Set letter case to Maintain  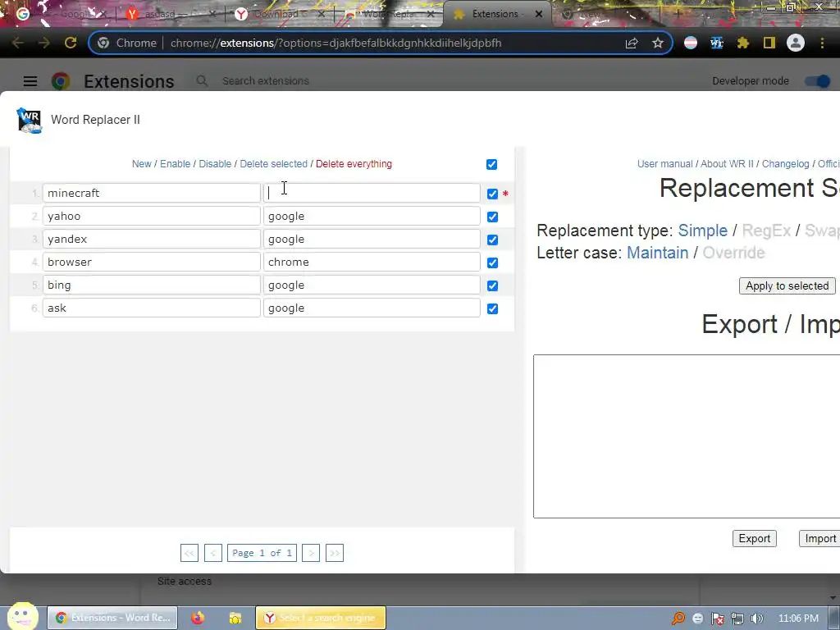[x=657, y=253]
